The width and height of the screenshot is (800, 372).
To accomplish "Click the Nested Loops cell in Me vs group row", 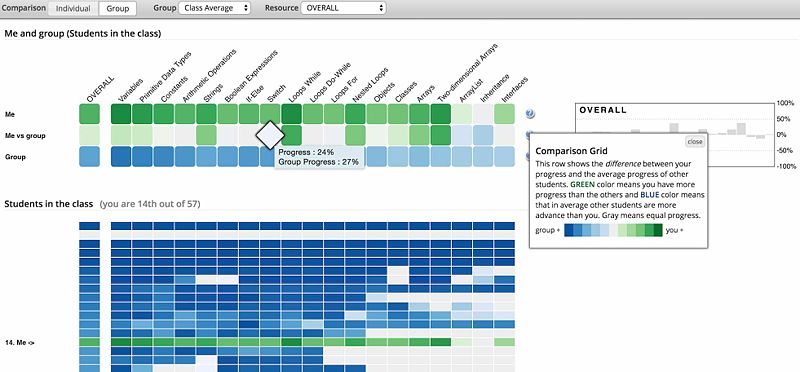I will click(x=355, y=135).
